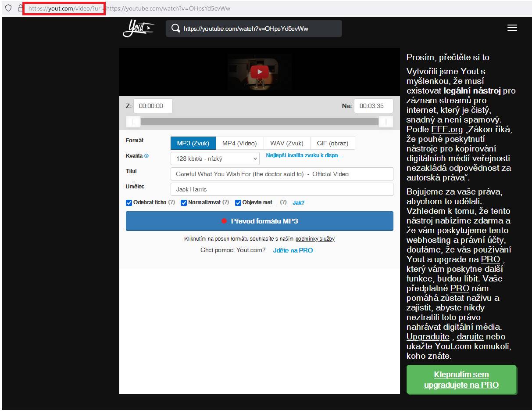Click Nejlepší kvalita zvuku k dispo... link

pos(304,155)
